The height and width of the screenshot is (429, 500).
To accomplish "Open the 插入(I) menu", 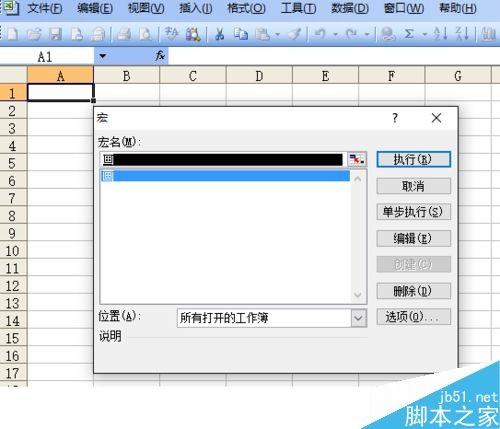I will (196, 8).
